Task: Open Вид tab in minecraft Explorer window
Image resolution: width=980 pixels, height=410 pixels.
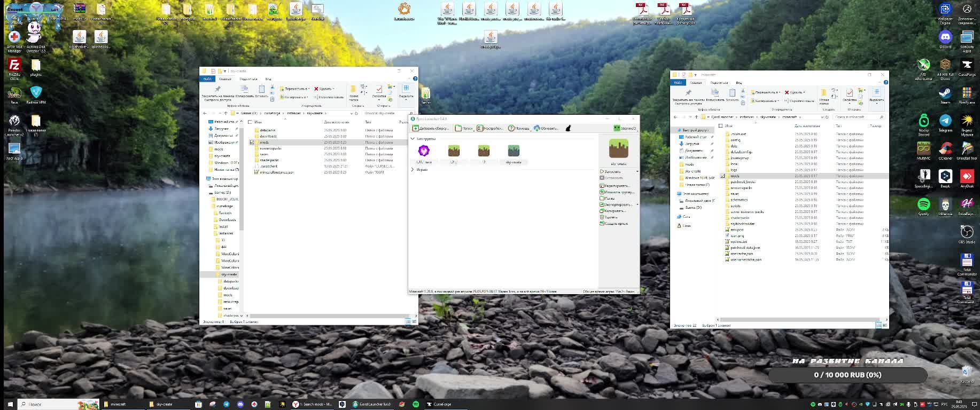Action: (x=738, y=83)
